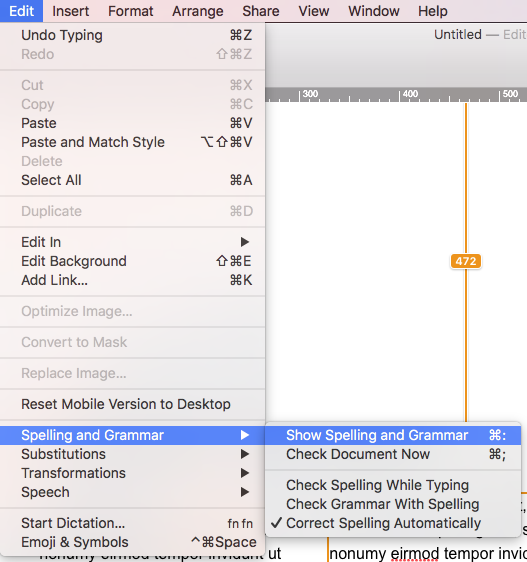
Task: Expand the Transformations submenu
Action: (x=132, y=473)
